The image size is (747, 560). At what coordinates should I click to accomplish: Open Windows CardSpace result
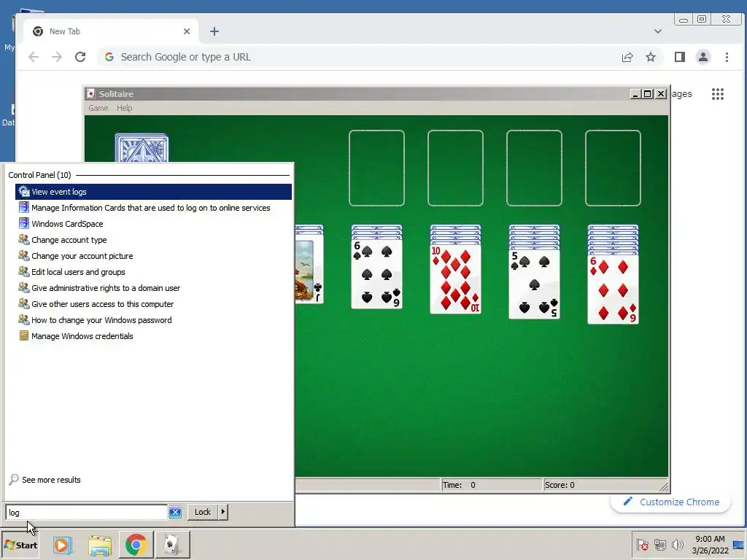(153, 224)
